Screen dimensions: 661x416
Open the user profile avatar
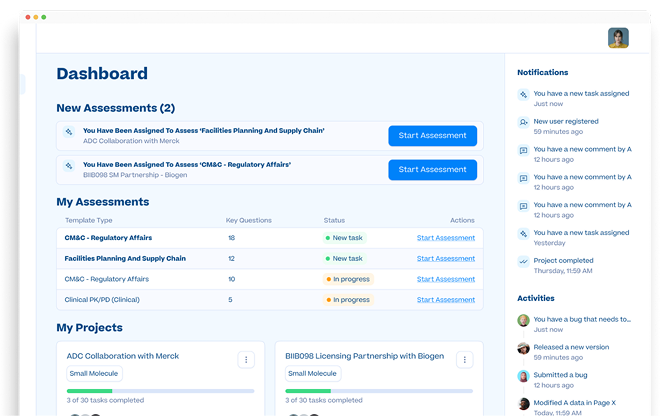click(618, 38)
